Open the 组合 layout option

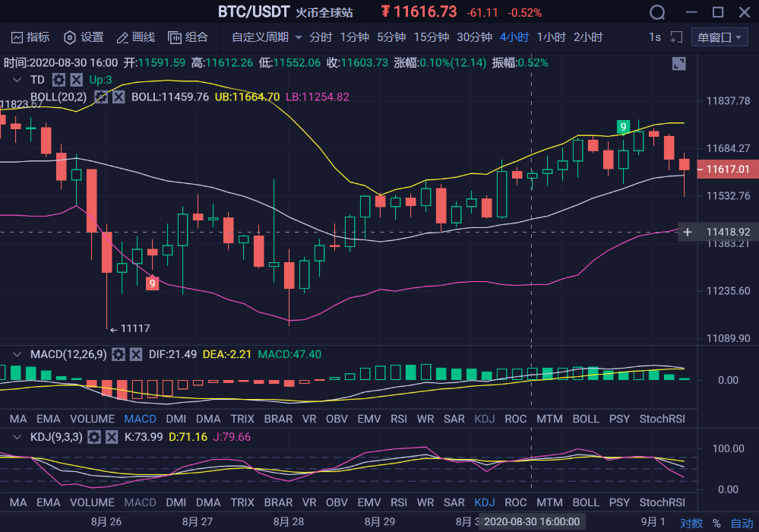188,37
